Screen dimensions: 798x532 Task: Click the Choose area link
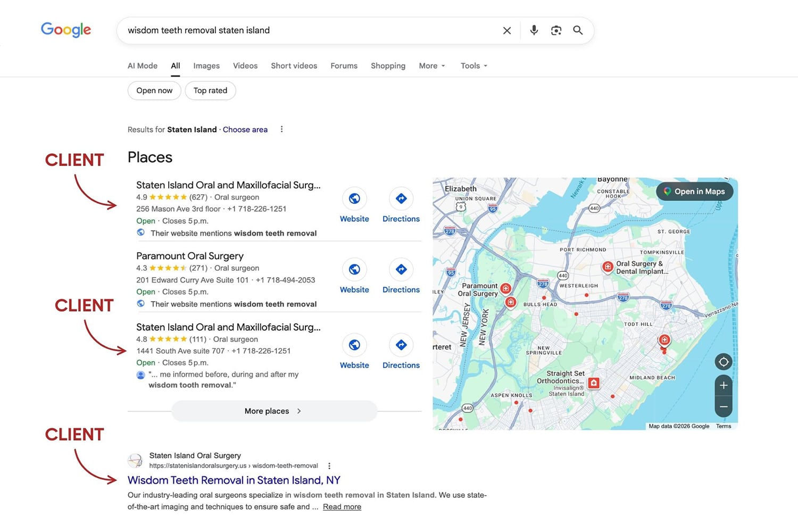(x=245, y=129)
